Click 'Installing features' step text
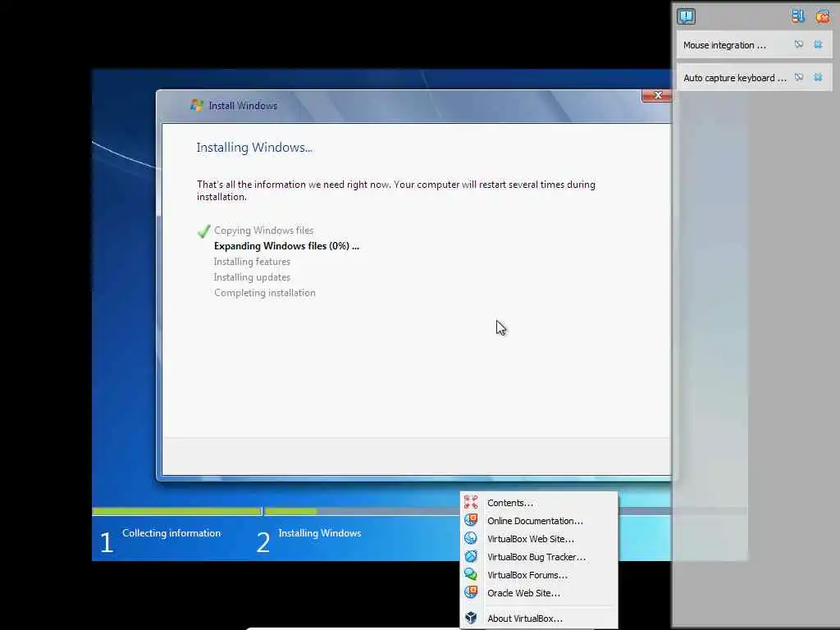The height and width of the screenshot is (630, 840). [252, 262]
